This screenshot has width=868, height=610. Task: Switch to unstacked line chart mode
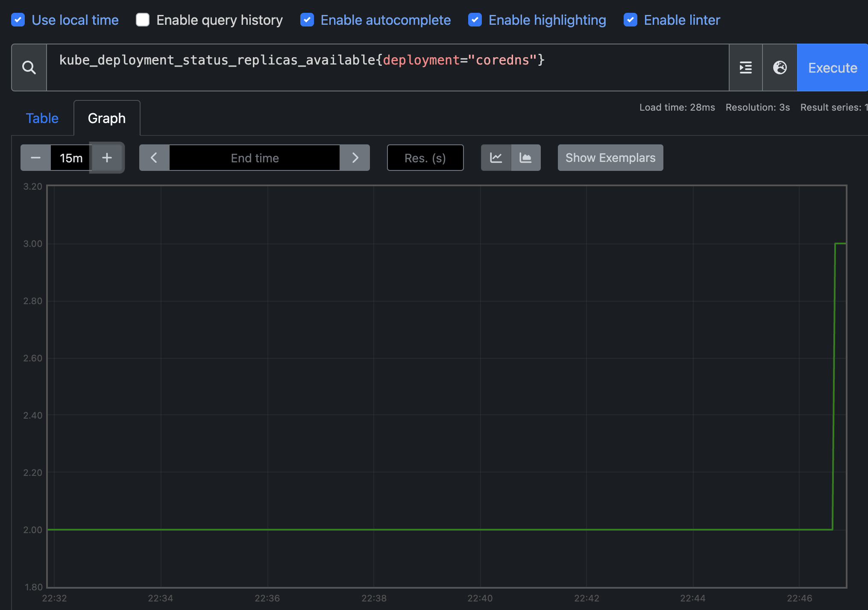[x=496, y=158]
